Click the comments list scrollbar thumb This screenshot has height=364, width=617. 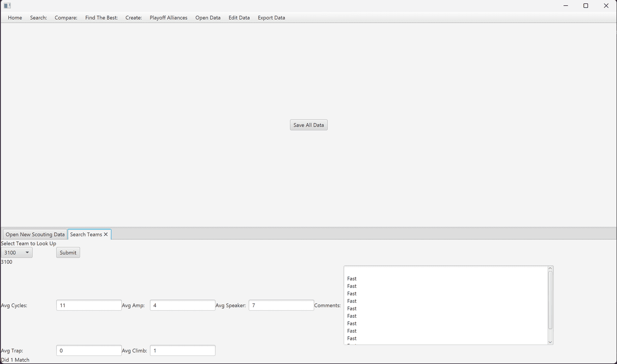[550, 300]
